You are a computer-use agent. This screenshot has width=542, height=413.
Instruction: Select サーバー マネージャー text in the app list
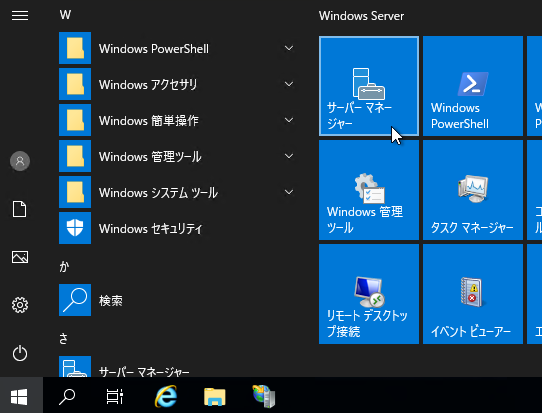pos(144,372)
